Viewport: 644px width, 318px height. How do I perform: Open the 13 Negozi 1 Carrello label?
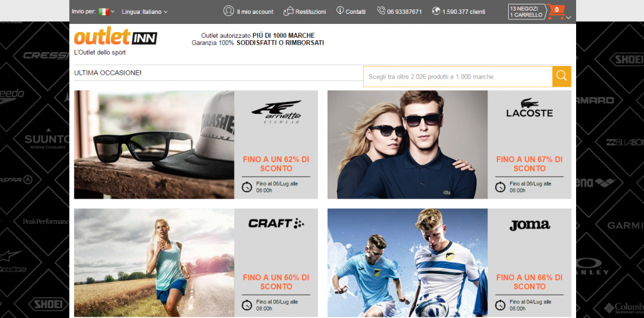pyautogui.click(x=526, y=11)
